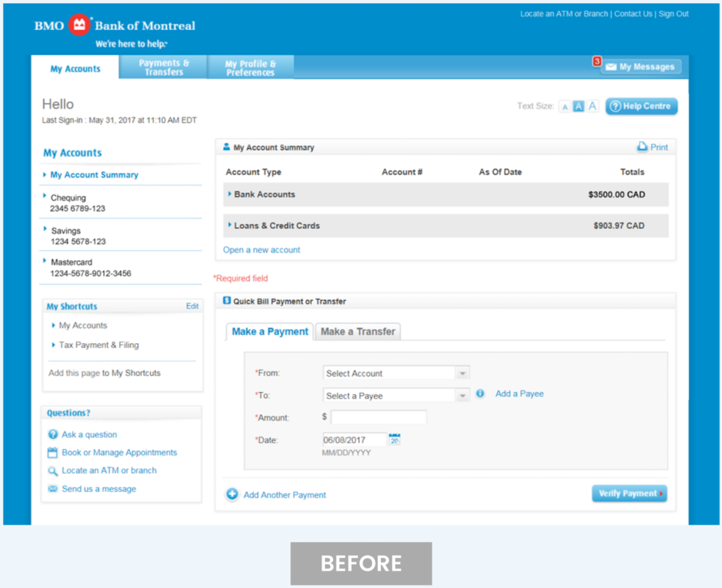Expand the Bank Accounts row

(446, 195)
